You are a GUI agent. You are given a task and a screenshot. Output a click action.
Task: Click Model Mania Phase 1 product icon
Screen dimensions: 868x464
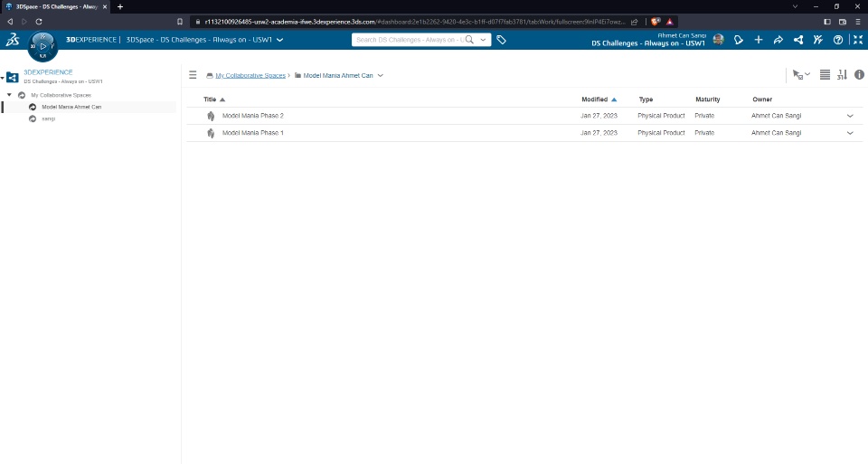click(211, 133)
